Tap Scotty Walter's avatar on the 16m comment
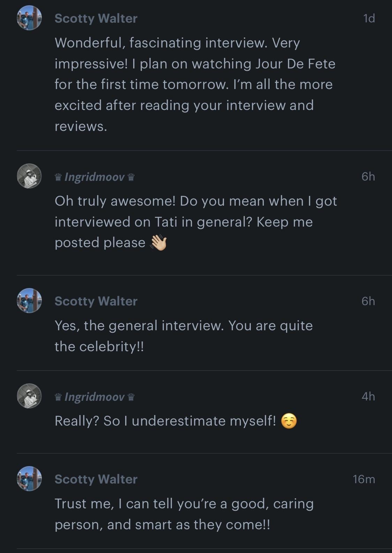 coord(29,479)
